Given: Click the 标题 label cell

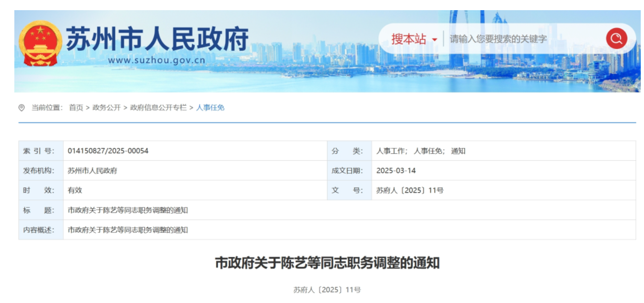Looking at the screenshot, I should 41,210.
